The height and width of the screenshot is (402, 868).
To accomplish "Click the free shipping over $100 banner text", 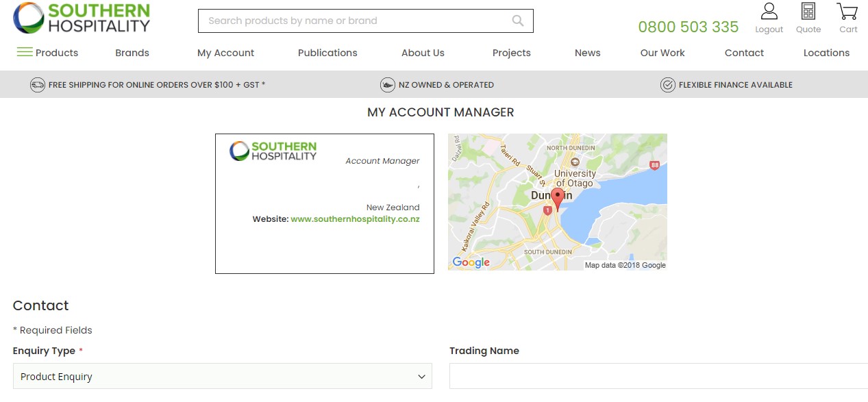I will (x=157, y=85).
